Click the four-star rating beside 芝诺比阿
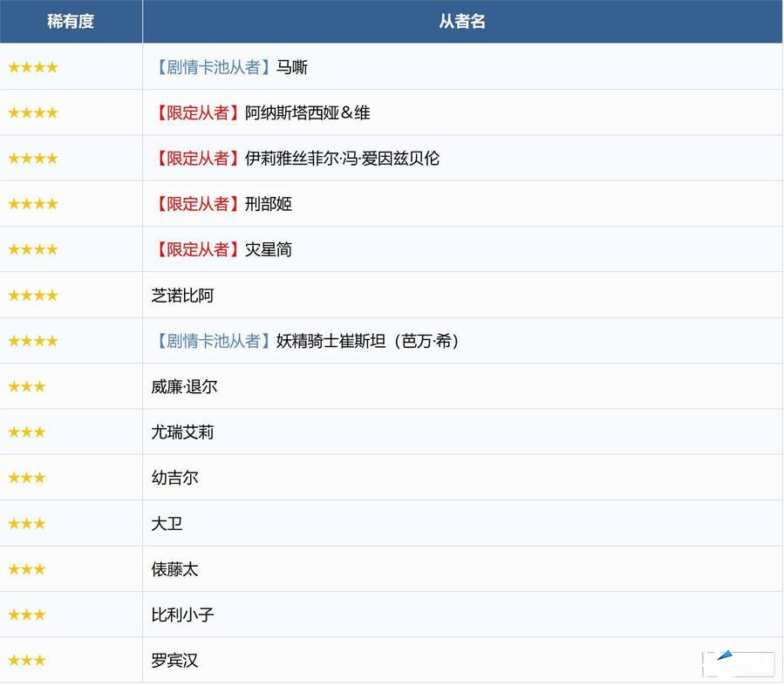 tap(33, 295)
